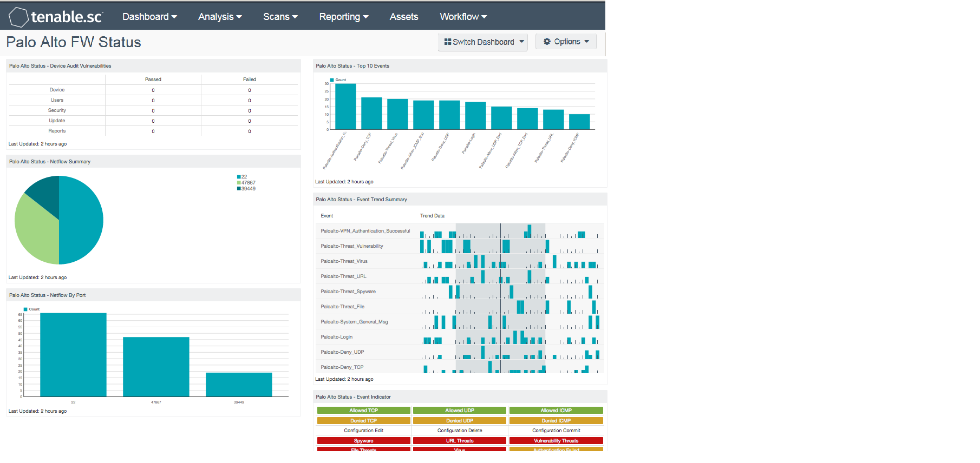The height and width of the screenshot is (463, 980).
Task: Click the tenable.sc logo
Action: (x=56, y=17)
